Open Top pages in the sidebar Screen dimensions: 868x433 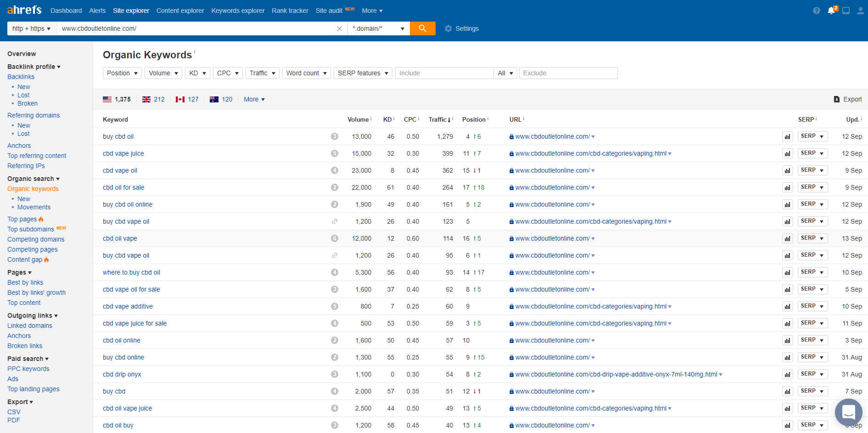click(22, 219)
